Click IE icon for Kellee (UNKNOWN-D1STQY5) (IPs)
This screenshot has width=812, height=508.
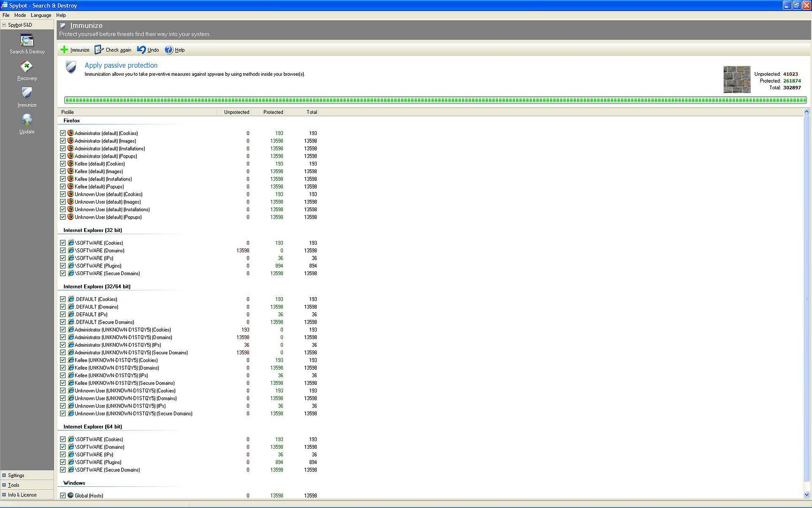(71, 375)
